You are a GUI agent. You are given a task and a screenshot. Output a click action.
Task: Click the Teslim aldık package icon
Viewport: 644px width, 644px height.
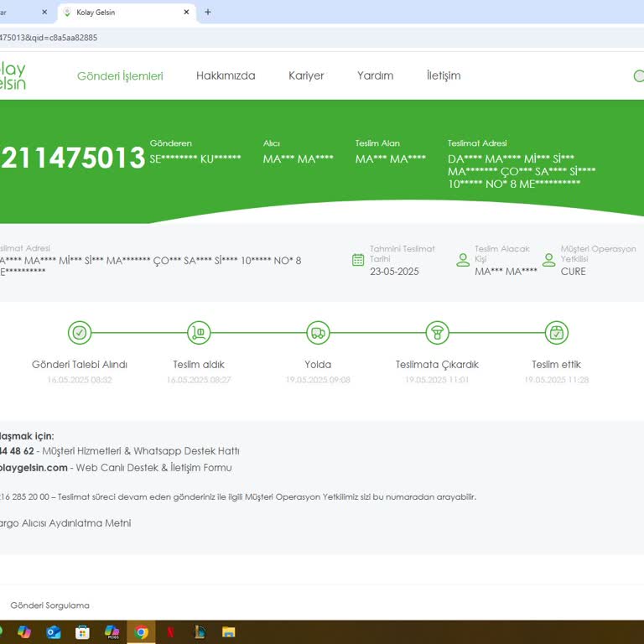coord(199,333)
